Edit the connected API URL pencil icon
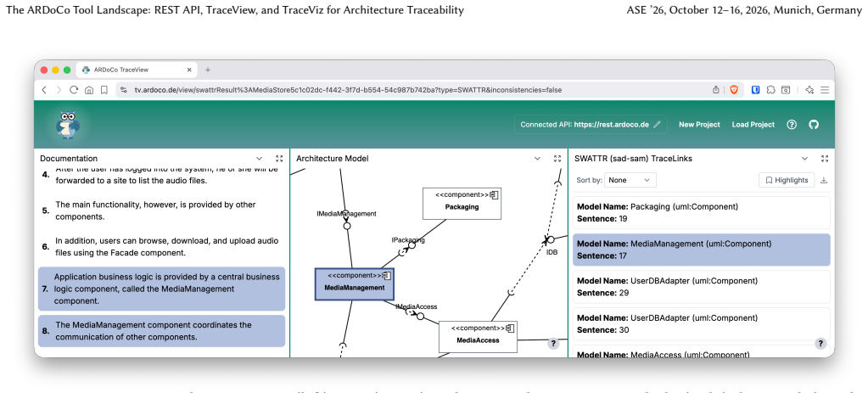The height and width of the screenshot is (393, 868). point(657,125)
